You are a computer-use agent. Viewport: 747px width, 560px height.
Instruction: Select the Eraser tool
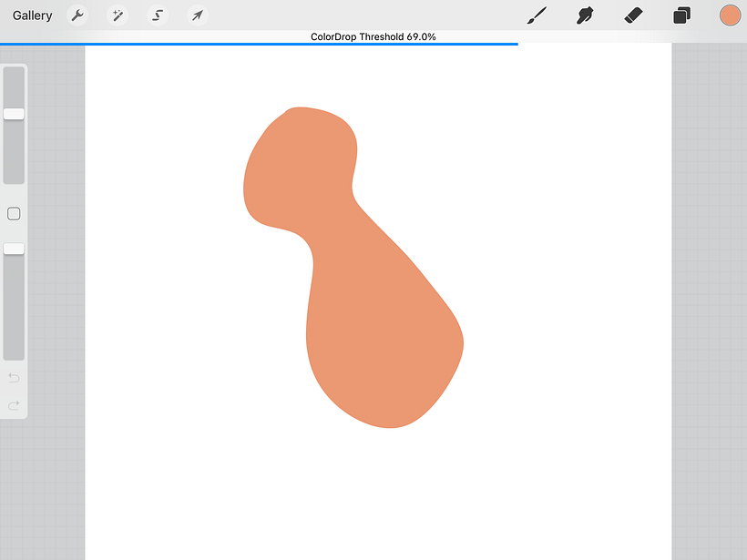coord(634,15)
